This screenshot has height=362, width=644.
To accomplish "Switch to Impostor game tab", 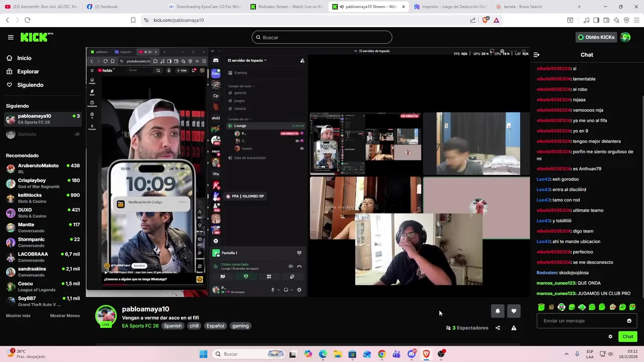I will [x=449, y=7].
